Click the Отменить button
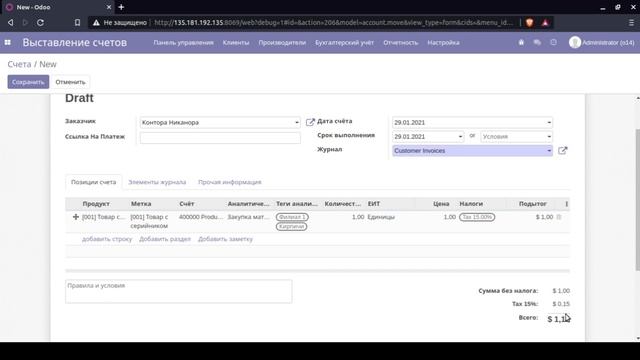The height and width of the screenshot is (360, 640). (x=70, y=82)
